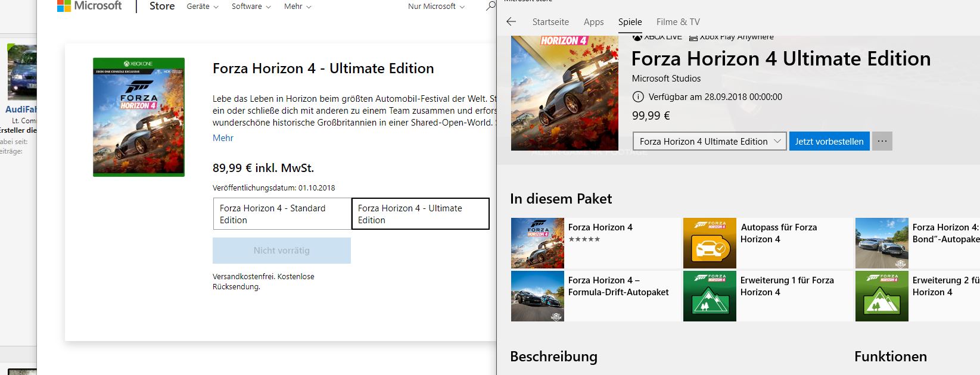Switch to the Filme & TV tab
The image size is (980, 375).
[678, 22]
